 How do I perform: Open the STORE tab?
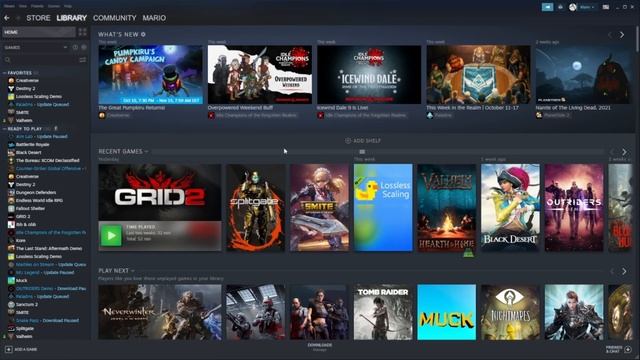(38, 18)
